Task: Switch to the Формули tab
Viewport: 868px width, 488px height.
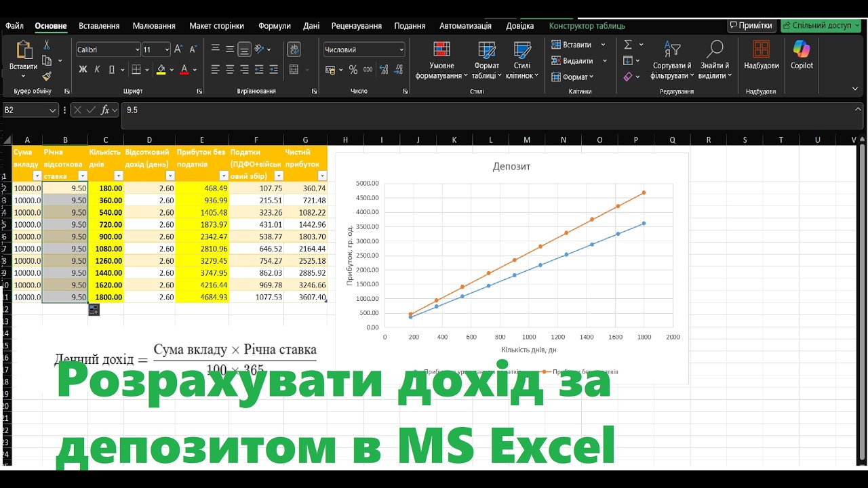Action: pos(275,26)
